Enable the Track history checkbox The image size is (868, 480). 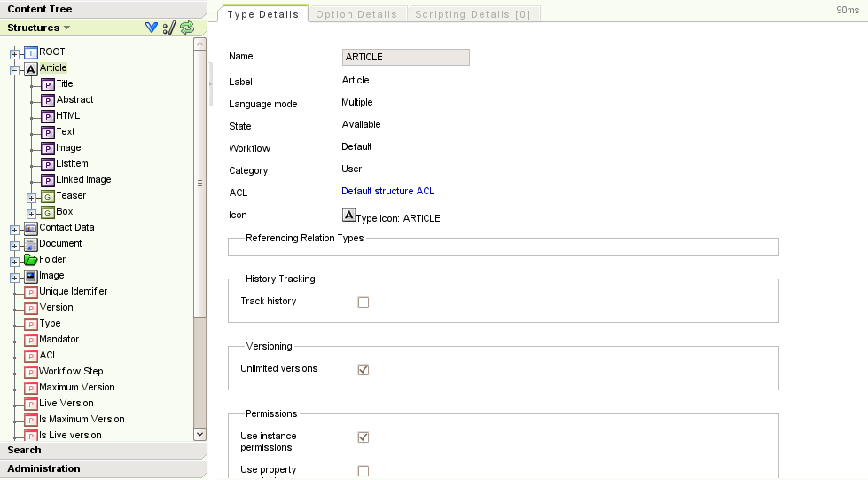364,303
